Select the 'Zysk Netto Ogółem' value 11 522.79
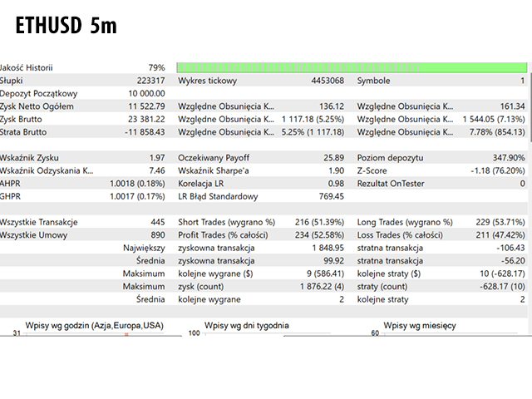Viewport: 532px width, 399px height. click(x=146, y=106)
